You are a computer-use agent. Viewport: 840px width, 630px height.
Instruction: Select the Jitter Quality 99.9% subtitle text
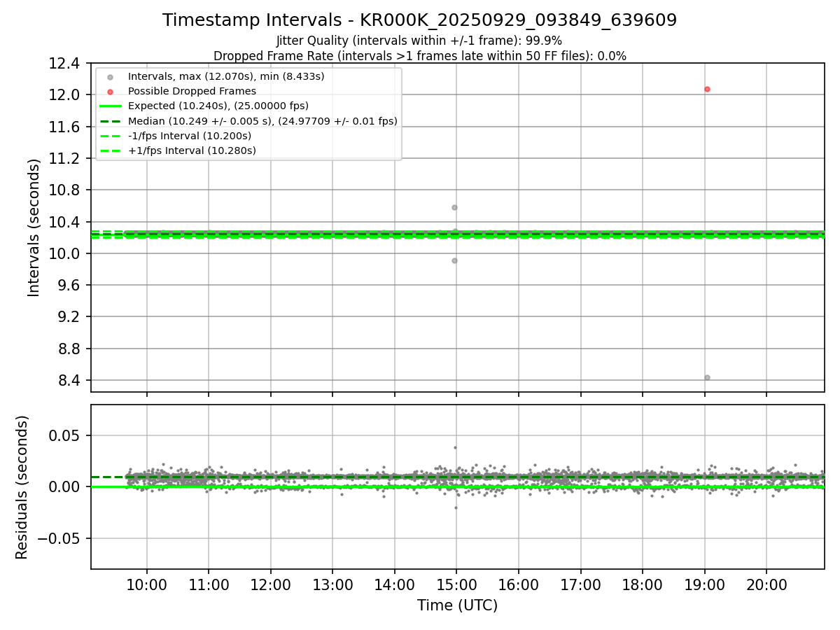tap(419, 41)
